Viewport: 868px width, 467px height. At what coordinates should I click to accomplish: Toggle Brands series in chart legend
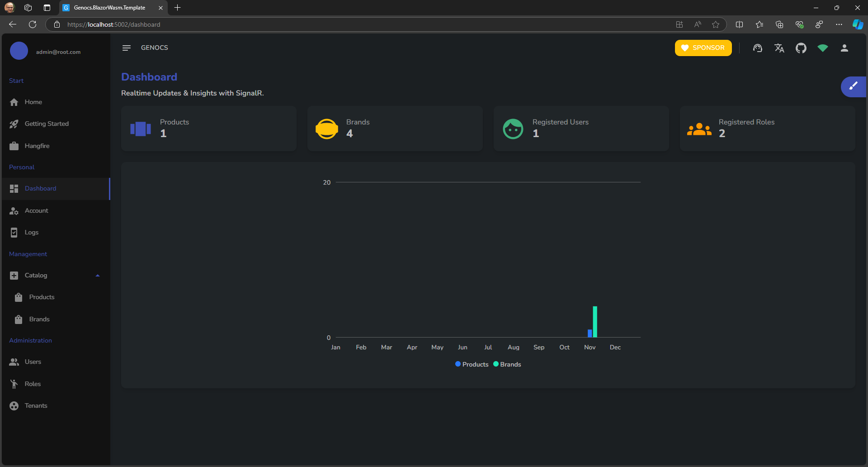(x=507, y=364)
